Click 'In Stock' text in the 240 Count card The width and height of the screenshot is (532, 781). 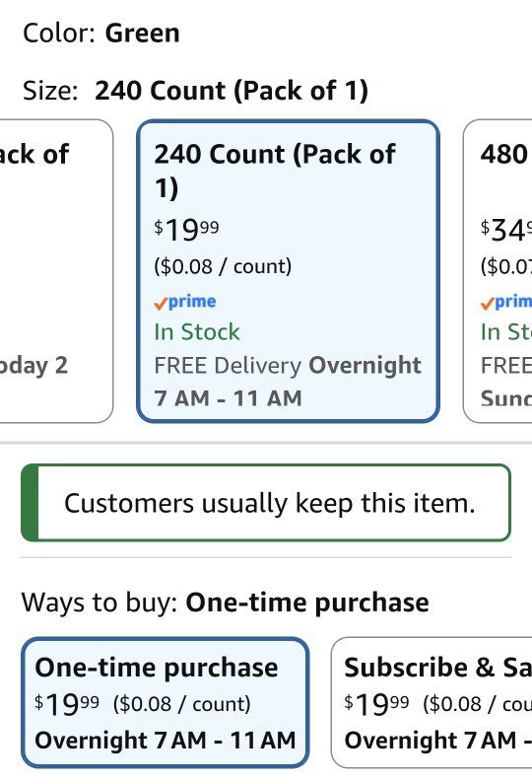(197, 332)
